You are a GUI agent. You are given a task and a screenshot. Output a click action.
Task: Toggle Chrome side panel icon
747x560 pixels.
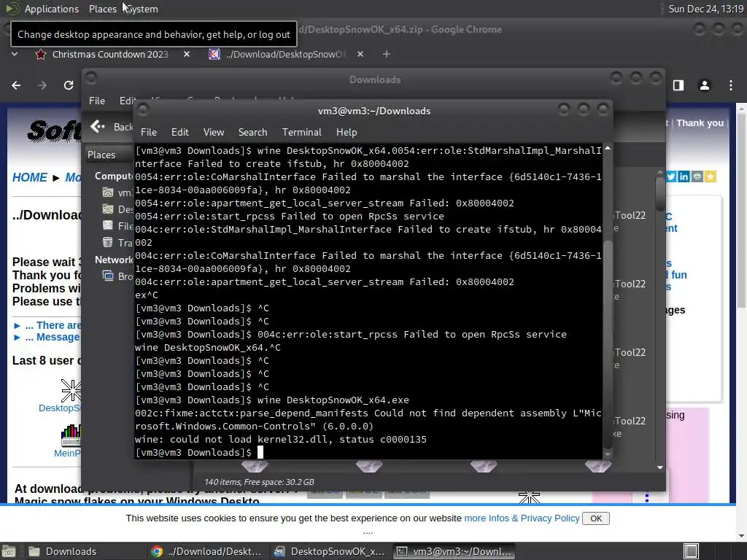click(x=678, y=85)
